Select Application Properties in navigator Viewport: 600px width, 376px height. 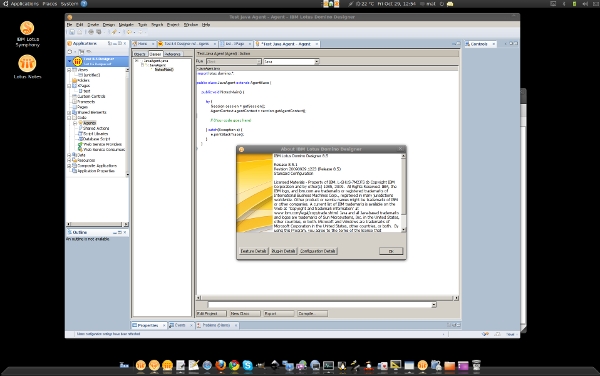point(96,171)
